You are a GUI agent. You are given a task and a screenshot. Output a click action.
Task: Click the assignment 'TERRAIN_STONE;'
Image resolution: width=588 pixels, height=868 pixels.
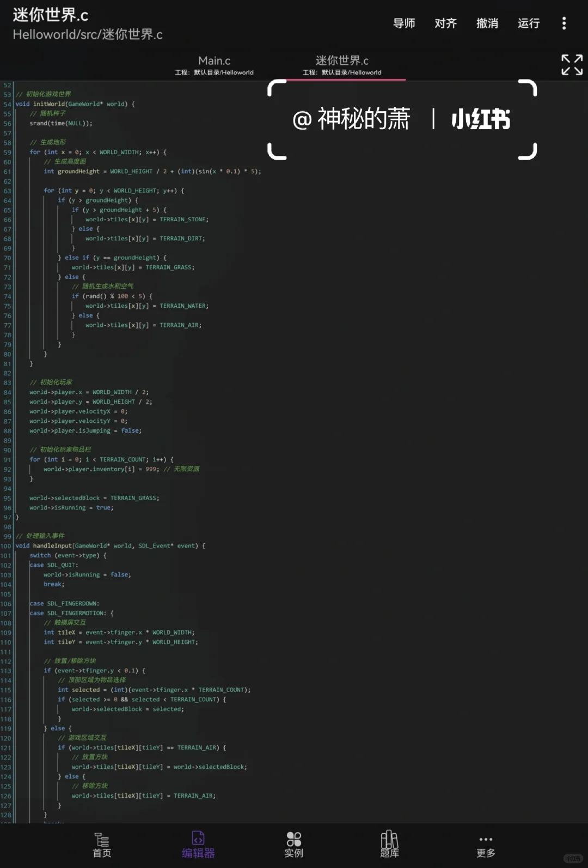[184, 220]
